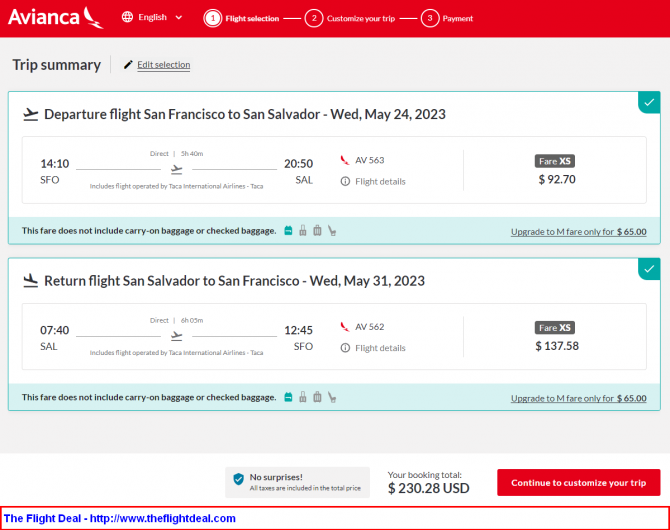Click departure checked baggage suitcase icon

point(317,231)
